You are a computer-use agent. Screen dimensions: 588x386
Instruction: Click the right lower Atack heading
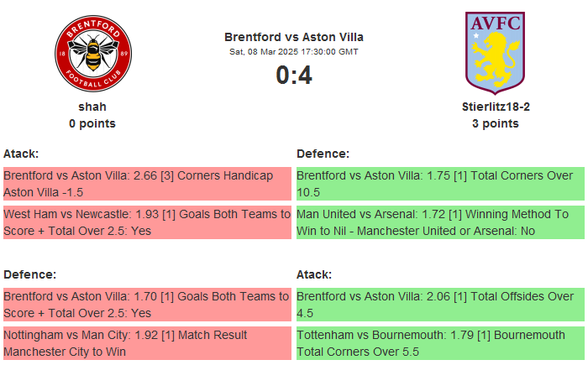pos(314,274)
